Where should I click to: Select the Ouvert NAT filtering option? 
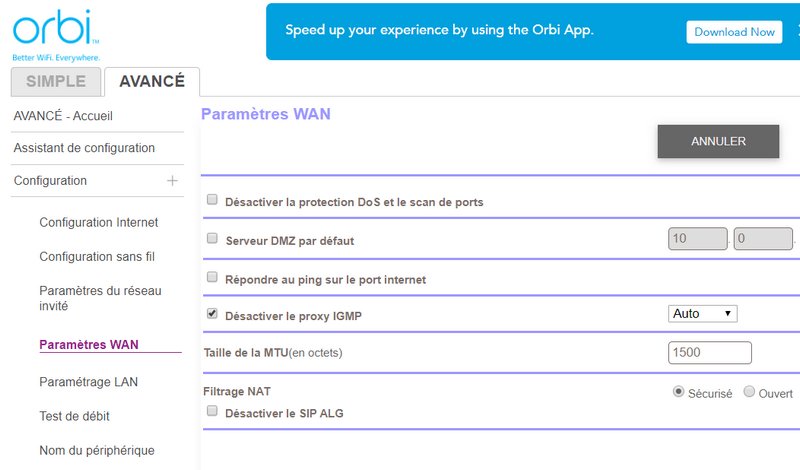[x=749, y=393]
